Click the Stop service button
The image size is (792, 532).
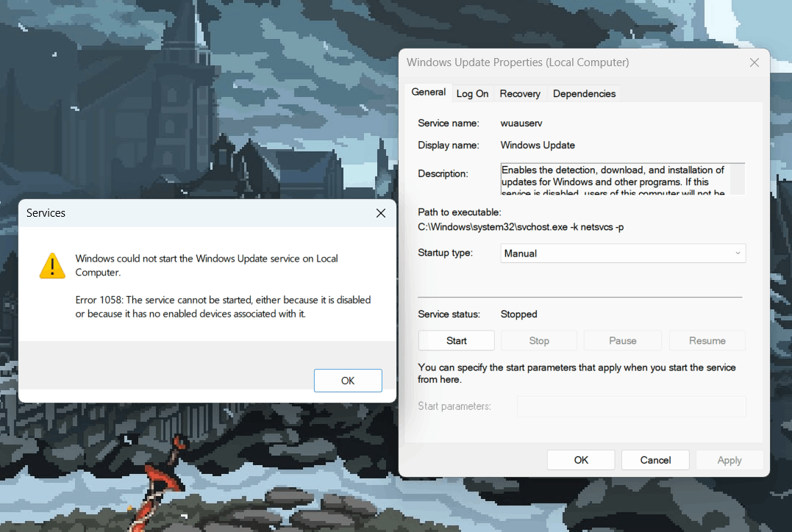pyautogui.click(x=539, y=341)
